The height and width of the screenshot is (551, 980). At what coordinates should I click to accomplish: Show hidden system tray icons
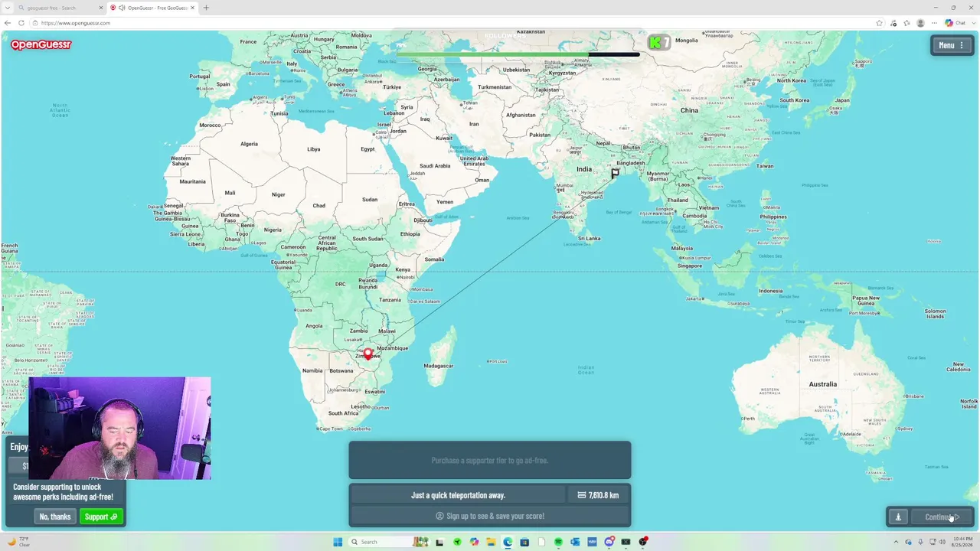click(x=896, y=542)
